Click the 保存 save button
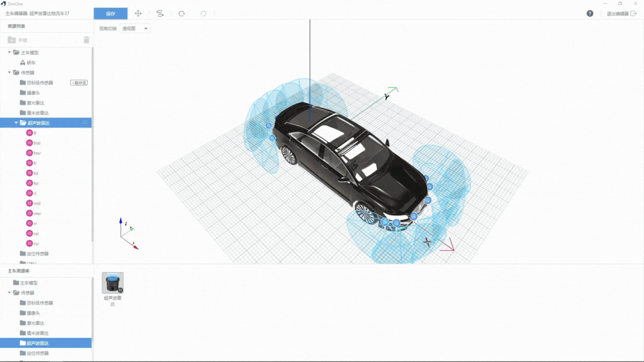The width and height of the screenshot is (644, 362). (110, 13)
